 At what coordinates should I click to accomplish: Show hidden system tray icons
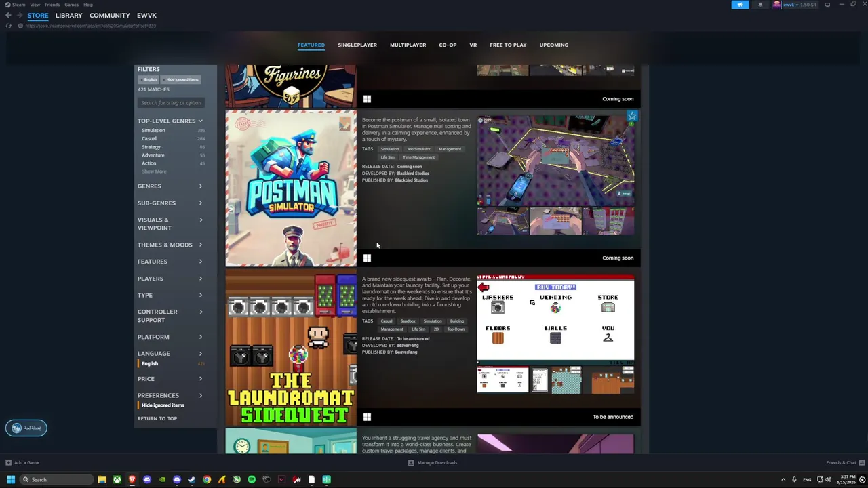click(783, 479)
